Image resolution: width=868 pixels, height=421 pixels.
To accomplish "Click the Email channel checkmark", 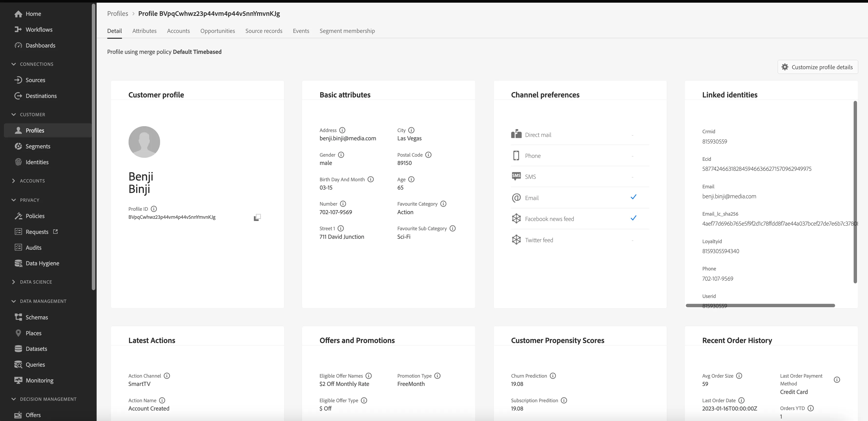I will pyautogui.click(x=633, y=197).
